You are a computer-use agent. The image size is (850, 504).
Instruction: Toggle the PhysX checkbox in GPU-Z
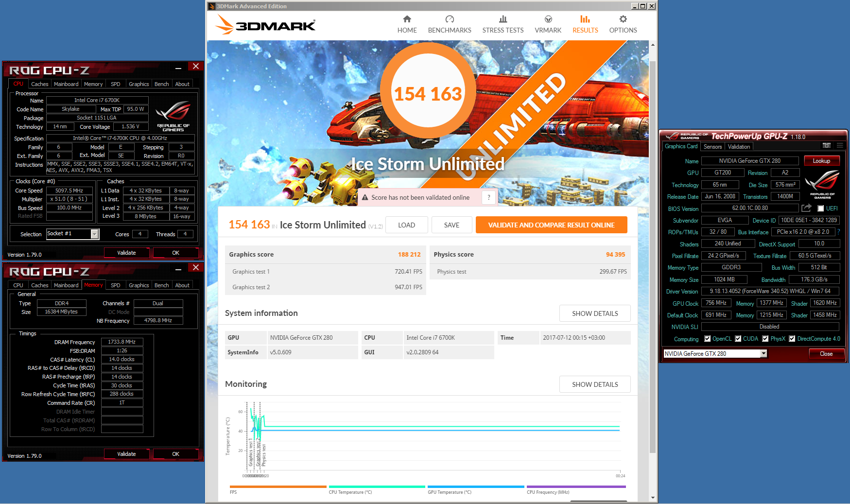pos(765,339)
